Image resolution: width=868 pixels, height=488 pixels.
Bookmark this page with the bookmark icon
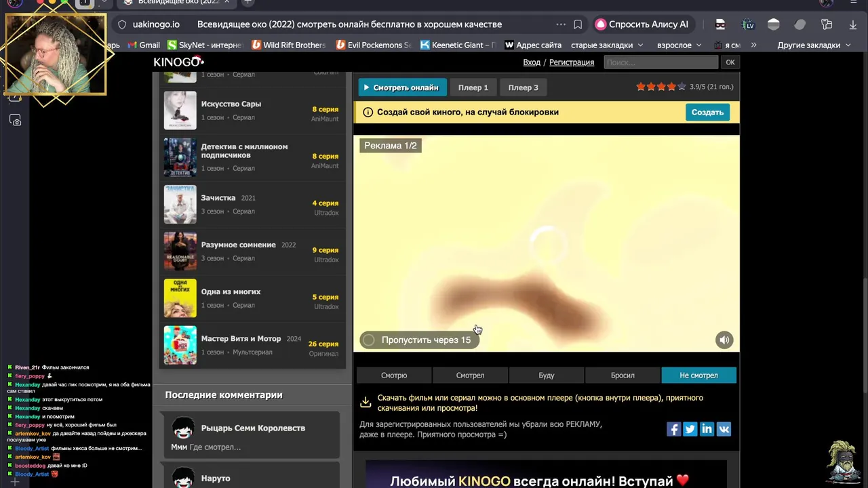click(x=578, y=24)
